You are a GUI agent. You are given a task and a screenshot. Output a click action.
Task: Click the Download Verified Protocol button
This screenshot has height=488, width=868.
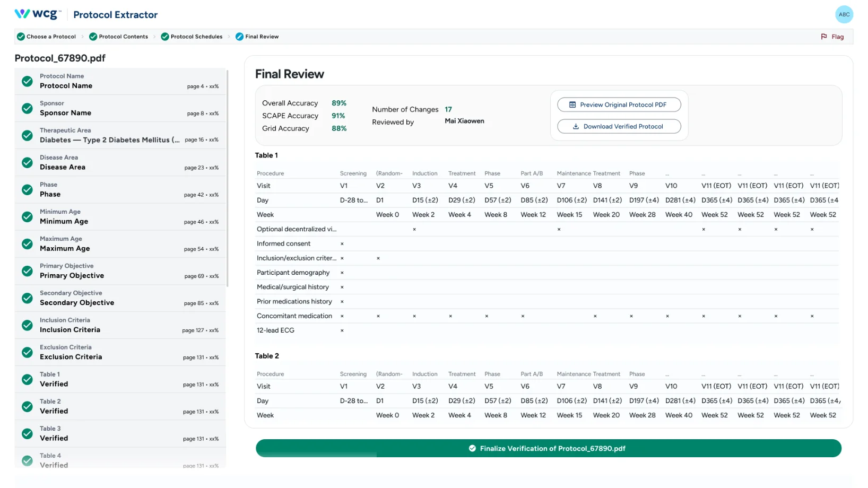pyautogui.click(x=619, y=126)
